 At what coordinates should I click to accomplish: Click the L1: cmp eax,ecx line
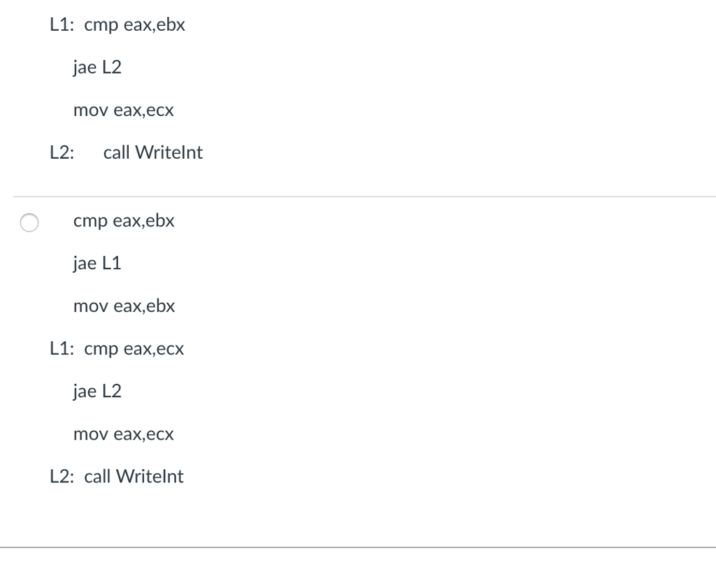click(x=117, y=348)
